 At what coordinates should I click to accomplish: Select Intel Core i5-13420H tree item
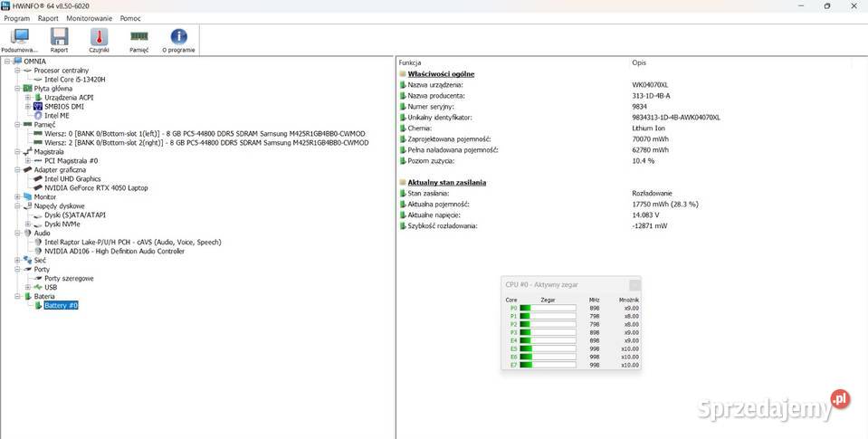[x=75, y=80]
